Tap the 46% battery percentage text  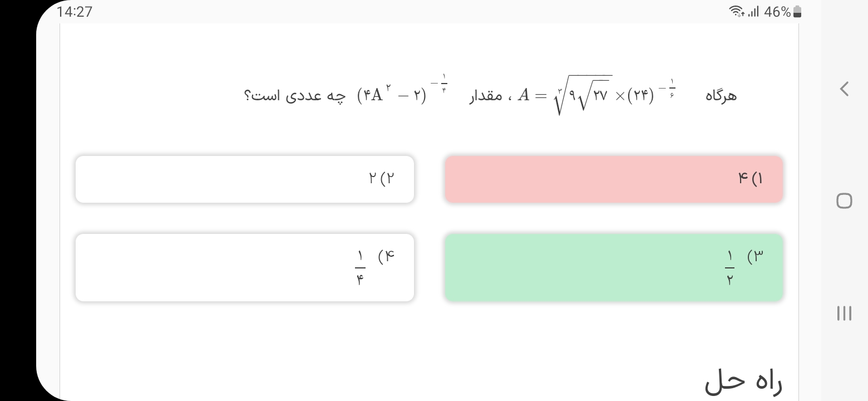777,12
